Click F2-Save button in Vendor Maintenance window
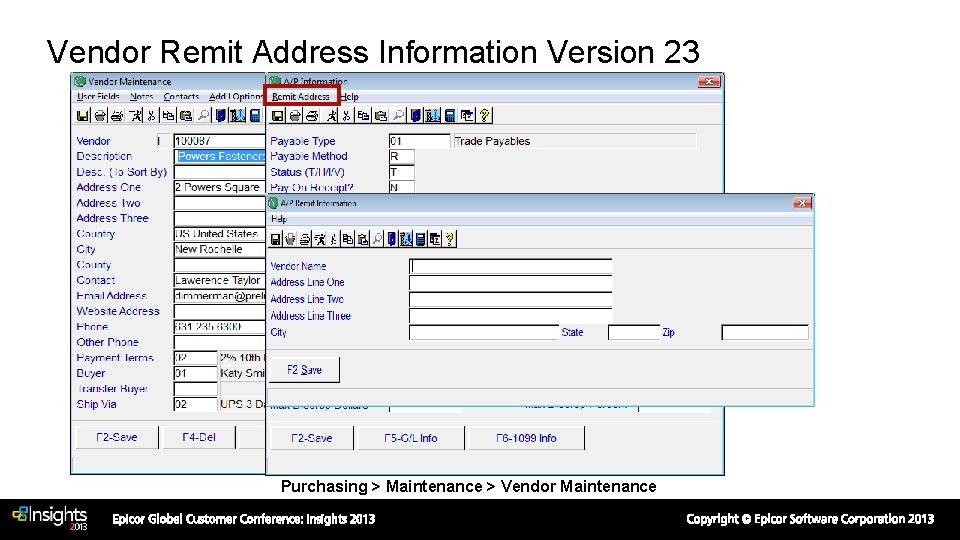The width and height of the screenshot is (960, 540). point(116,437)
